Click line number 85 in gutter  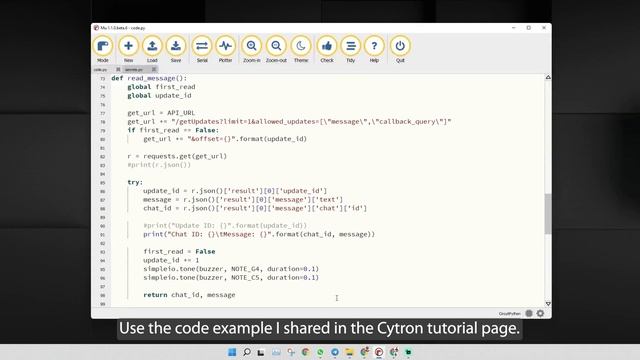[102, 182]
